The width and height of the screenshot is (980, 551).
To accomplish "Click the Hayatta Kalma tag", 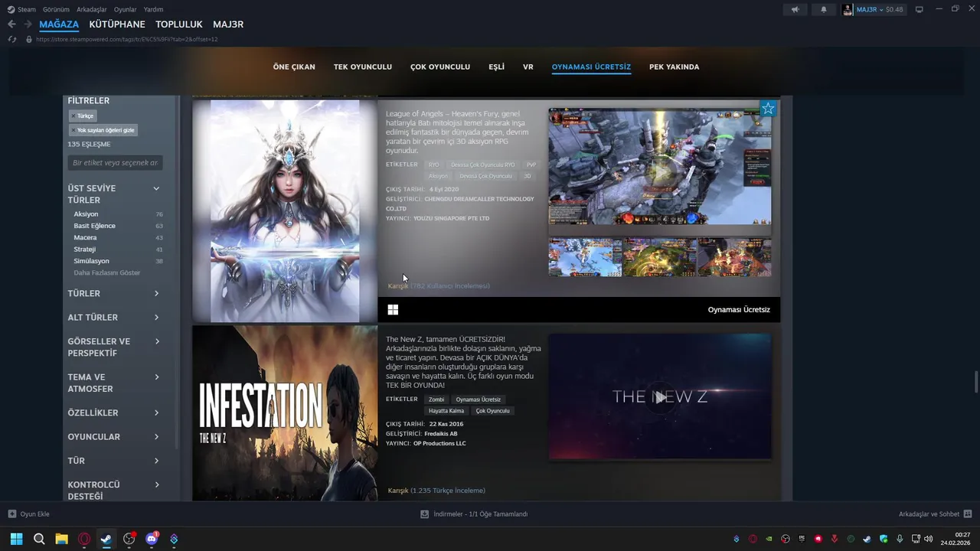I will [446, 411].
